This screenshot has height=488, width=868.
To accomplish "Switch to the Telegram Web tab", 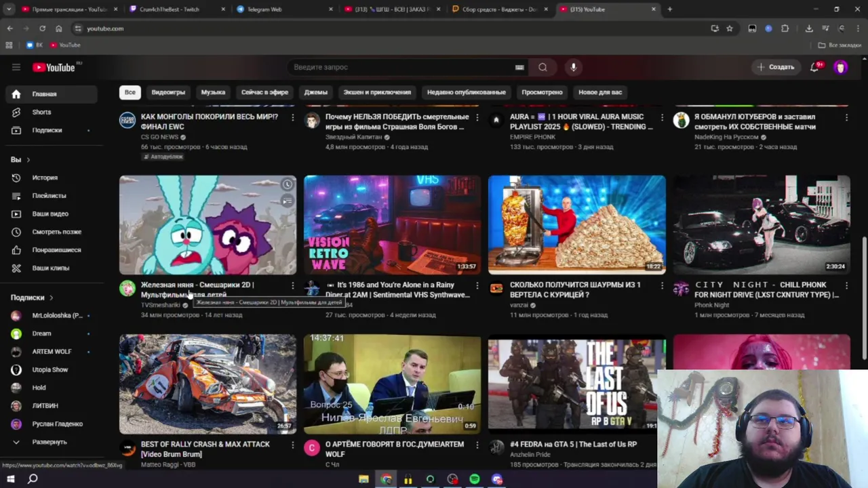I will click(x=285, y=9).
